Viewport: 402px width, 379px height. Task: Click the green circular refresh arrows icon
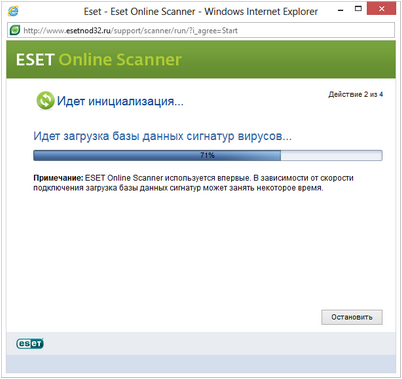point(45,100)
